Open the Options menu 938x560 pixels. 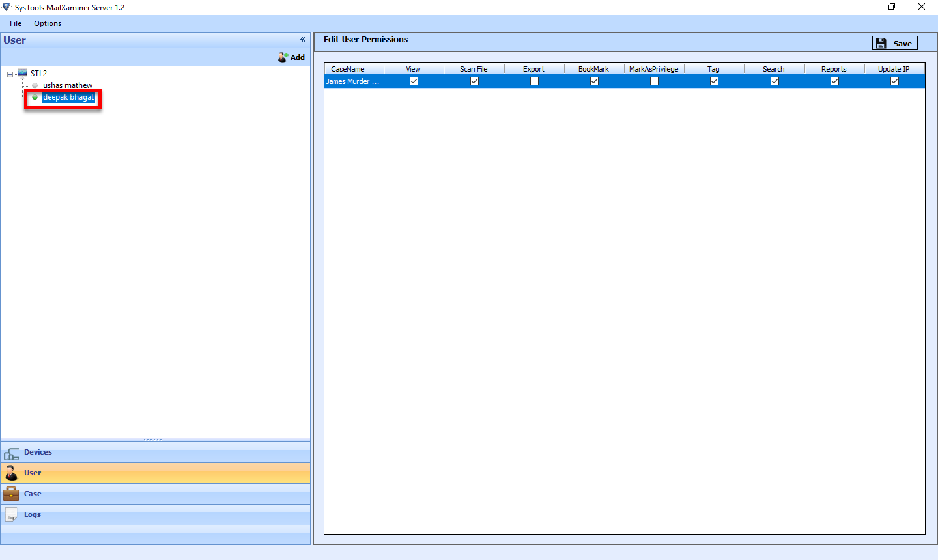(x=48, y=23)
